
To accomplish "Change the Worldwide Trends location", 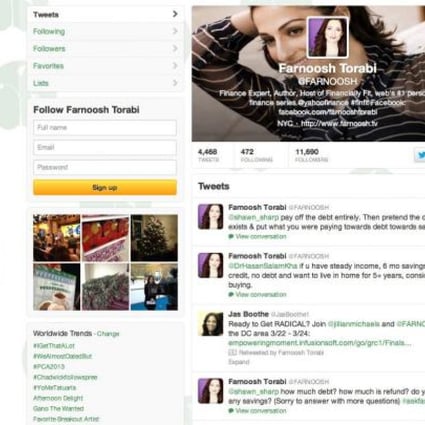I will 108,334.
